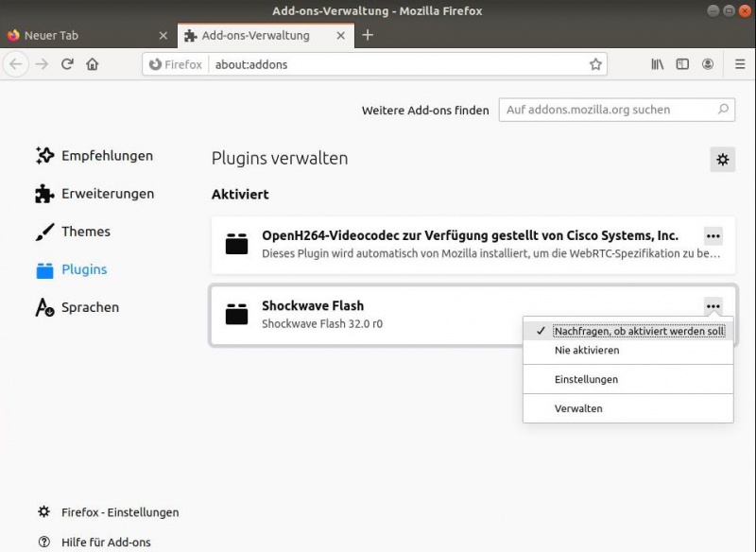Click the OpenH264 plugin block icon
Image resolution: width=756 pixels, height=552 pixels.
point(237,244)
